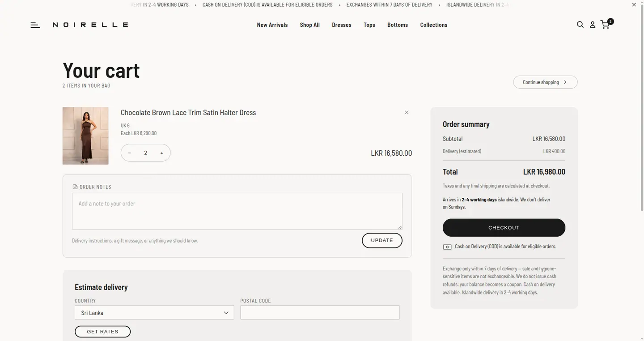
Task: Dismiss the announcement bar with X
Action: pos(634,4)
